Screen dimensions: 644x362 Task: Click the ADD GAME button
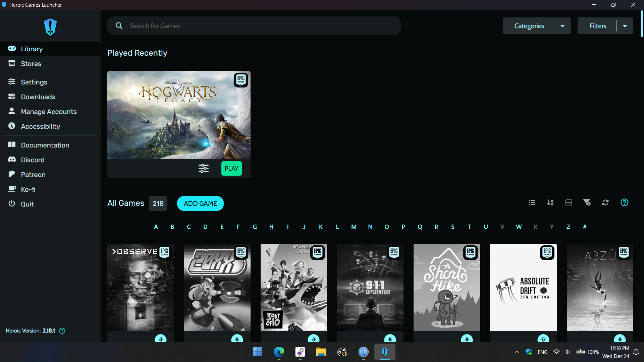[x=200, y=203]
